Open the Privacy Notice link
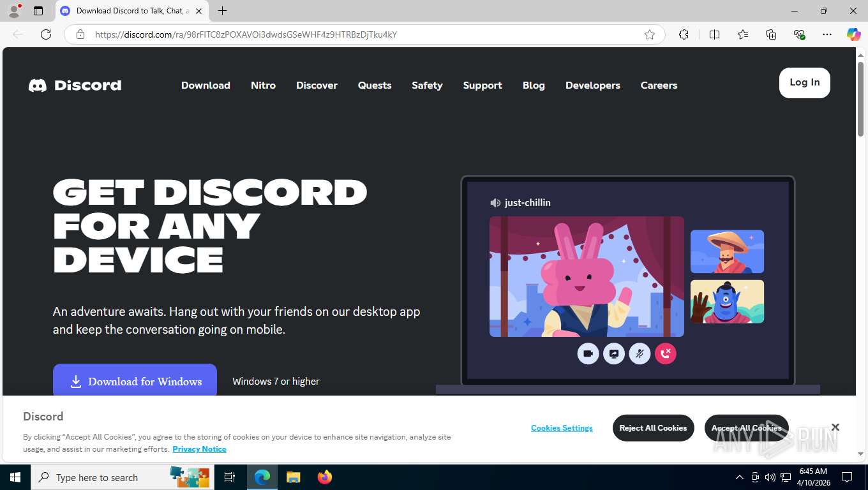Screen dimensions: 868x490 199,449
